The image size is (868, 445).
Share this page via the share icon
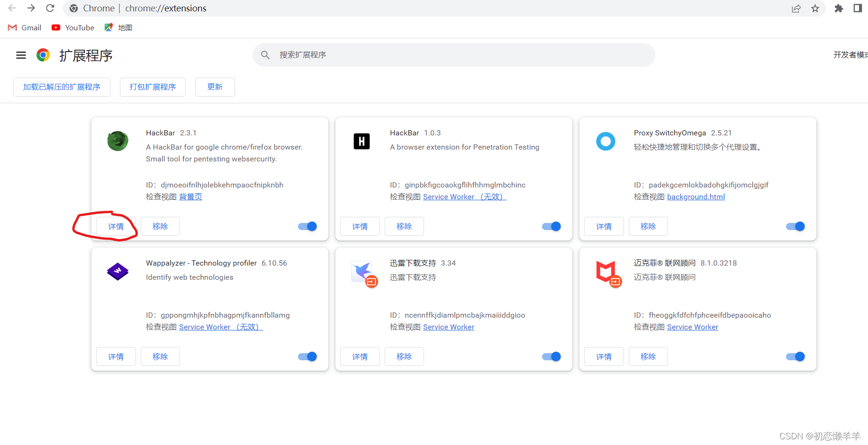coord(796,8)
